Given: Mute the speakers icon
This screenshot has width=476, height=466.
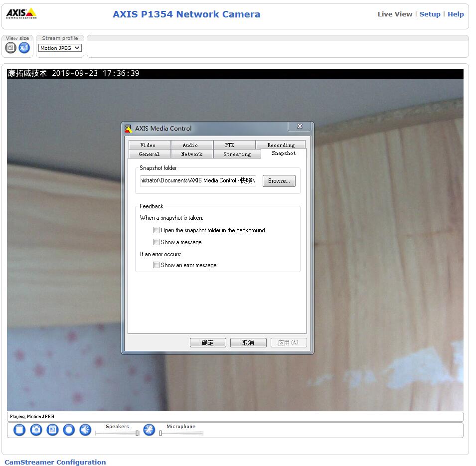Looking at the screenshot, I should [85, 430].
